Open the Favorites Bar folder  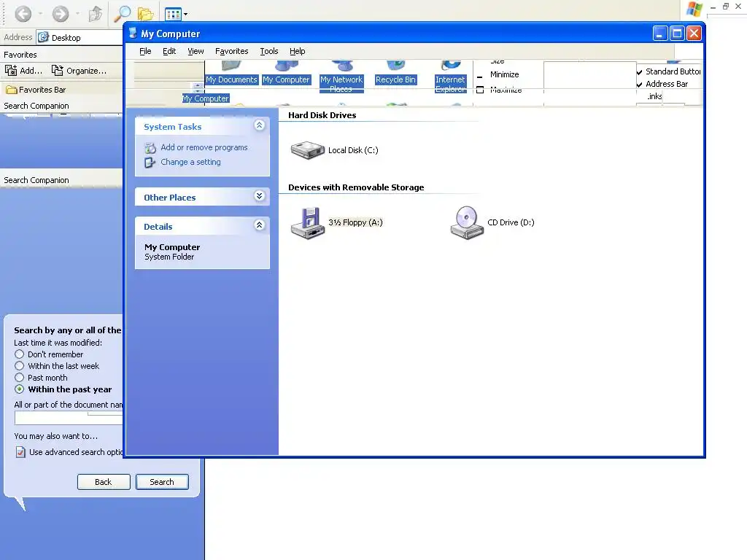(36, 90)
